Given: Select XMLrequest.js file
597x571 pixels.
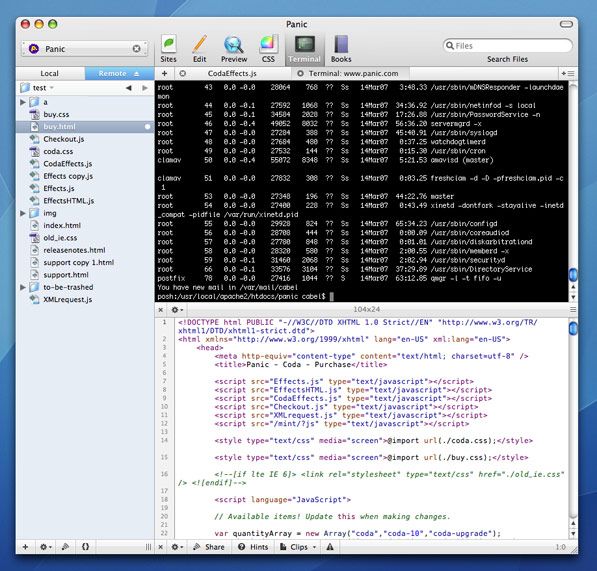Looking at the screenshot, I should point(85,299).
